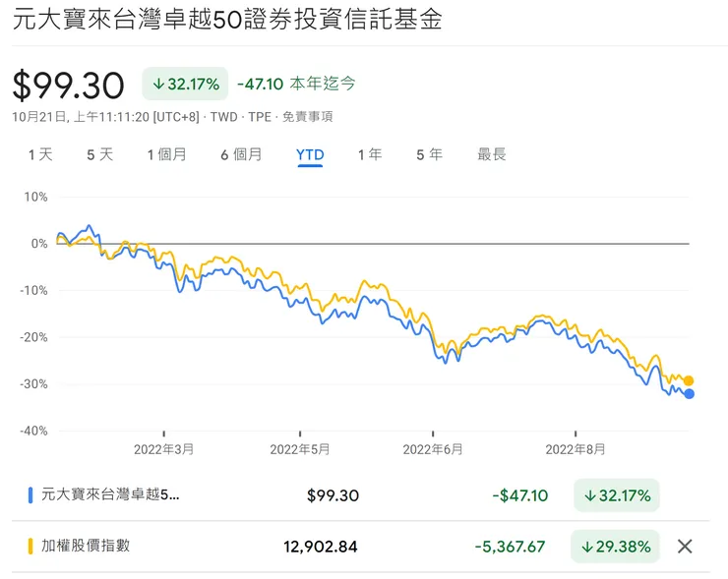Viewport: 728px width, 579px height.
Task: Click the fund title 元大寶來台灣卓越50證券投資信託基金
Action: coord(227,19)
